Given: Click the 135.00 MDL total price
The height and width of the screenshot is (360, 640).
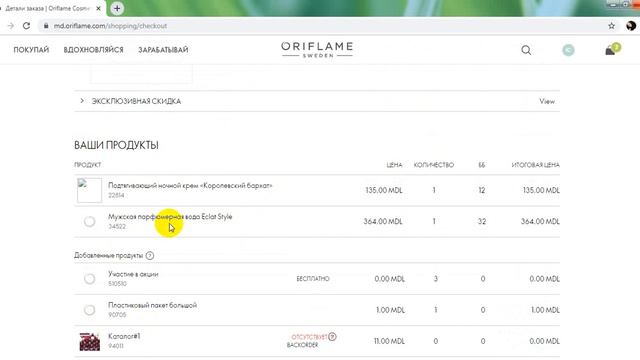Looking at the screenshot, I should pyautogui.click(x=541, y=190).
